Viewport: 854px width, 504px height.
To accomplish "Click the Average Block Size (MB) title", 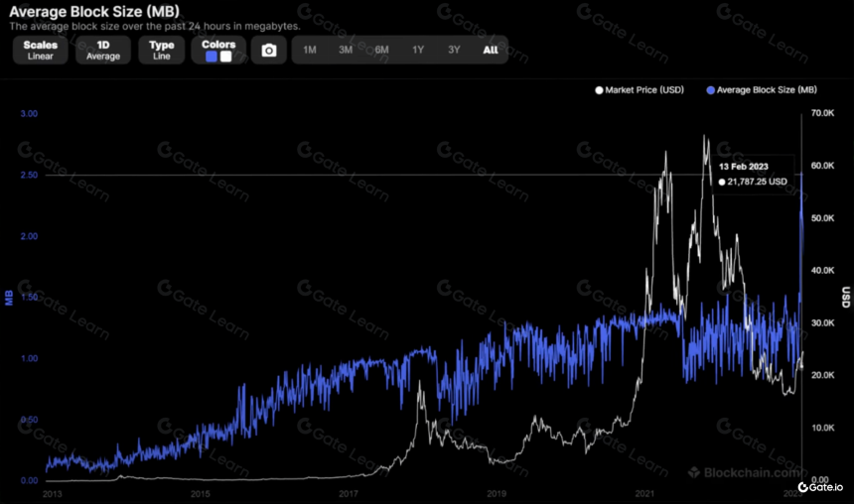I will pyautogui.click(x=94, y=12).
